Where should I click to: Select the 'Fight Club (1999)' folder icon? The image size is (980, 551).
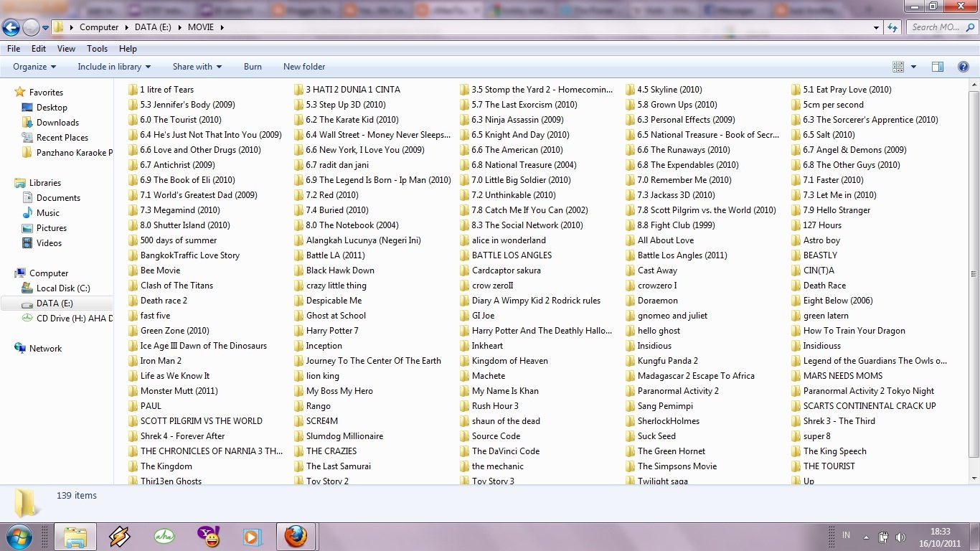(x=631, y=225)
